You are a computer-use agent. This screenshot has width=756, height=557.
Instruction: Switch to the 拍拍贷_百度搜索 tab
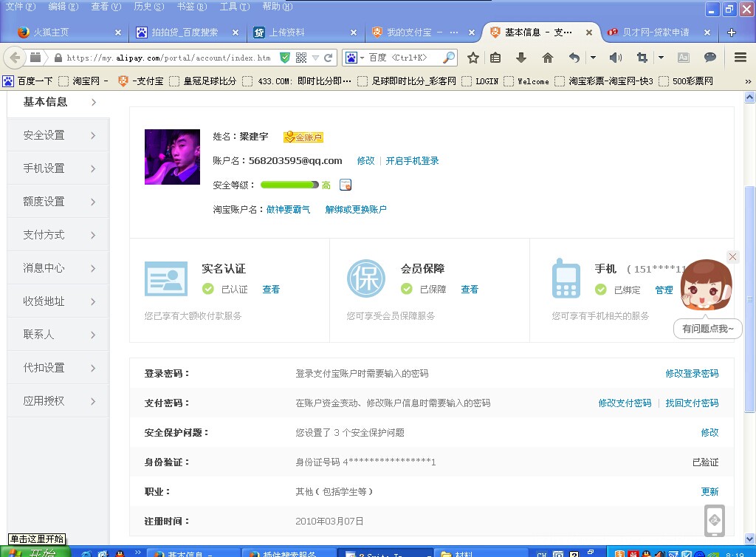[x=185, y=33]
